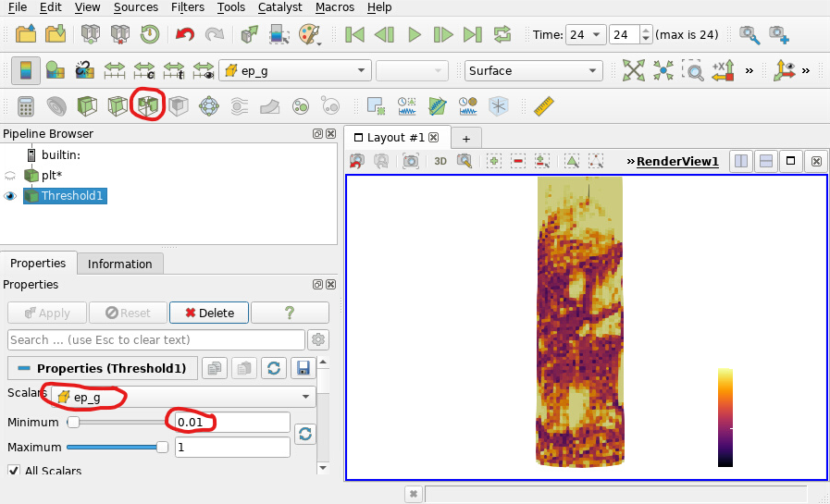Click the Minimum value field 0.01
This screenshot has height=504, width=830.
tap(232, 422)
